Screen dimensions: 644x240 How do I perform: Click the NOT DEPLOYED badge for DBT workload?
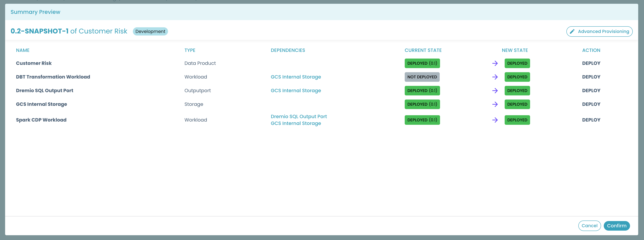pyautogui.click(x=422, y=77)
